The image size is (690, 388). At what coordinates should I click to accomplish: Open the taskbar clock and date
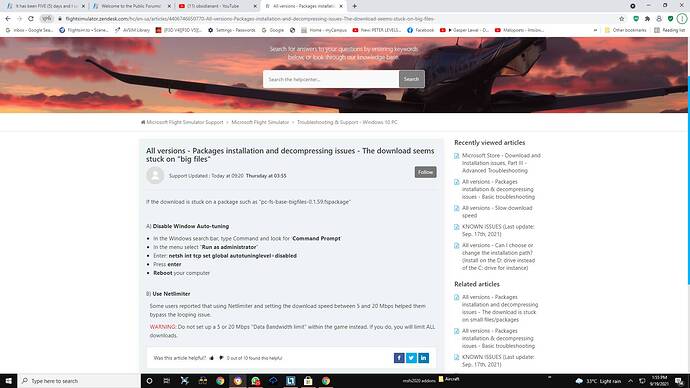659,381
